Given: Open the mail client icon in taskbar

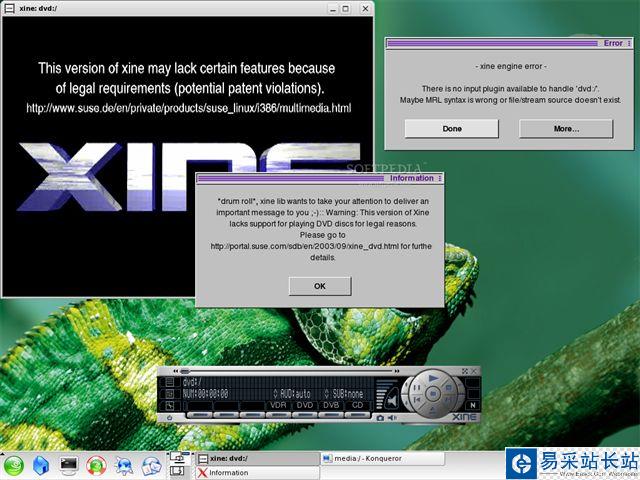Looking at the screenshot, I should 151,466.
